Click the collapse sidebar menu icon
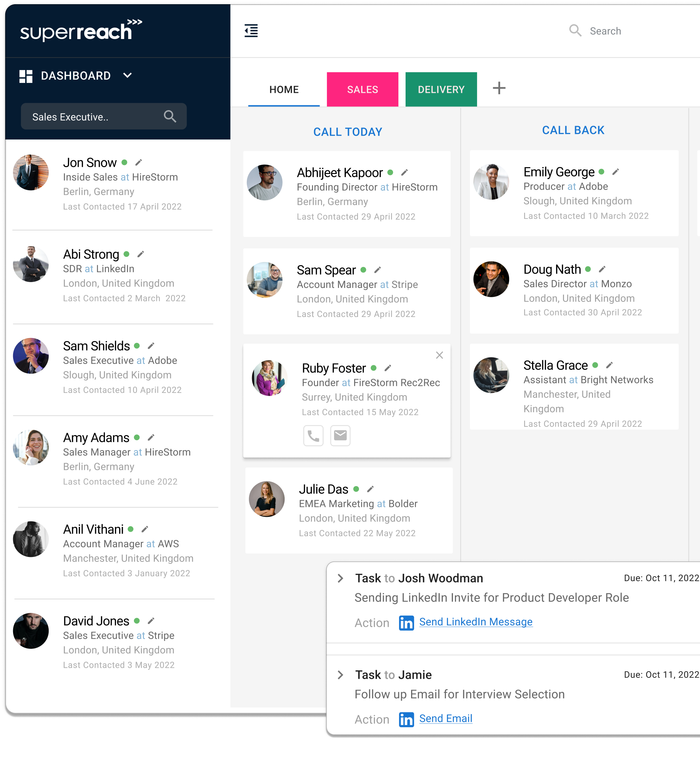Viewport: 700px width, 780px height. pyautogui.click(x=251, y=31)
